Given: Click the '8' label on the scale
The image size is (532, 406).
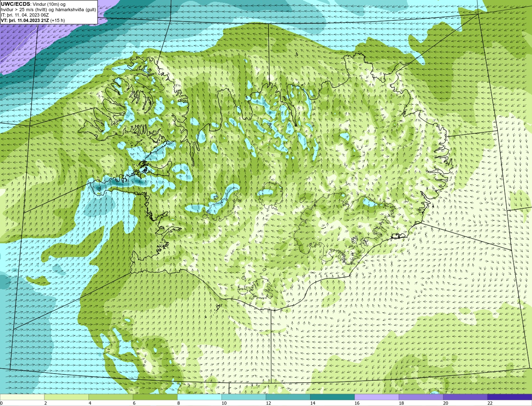Looking at the screenshot, I should point(178,403).
